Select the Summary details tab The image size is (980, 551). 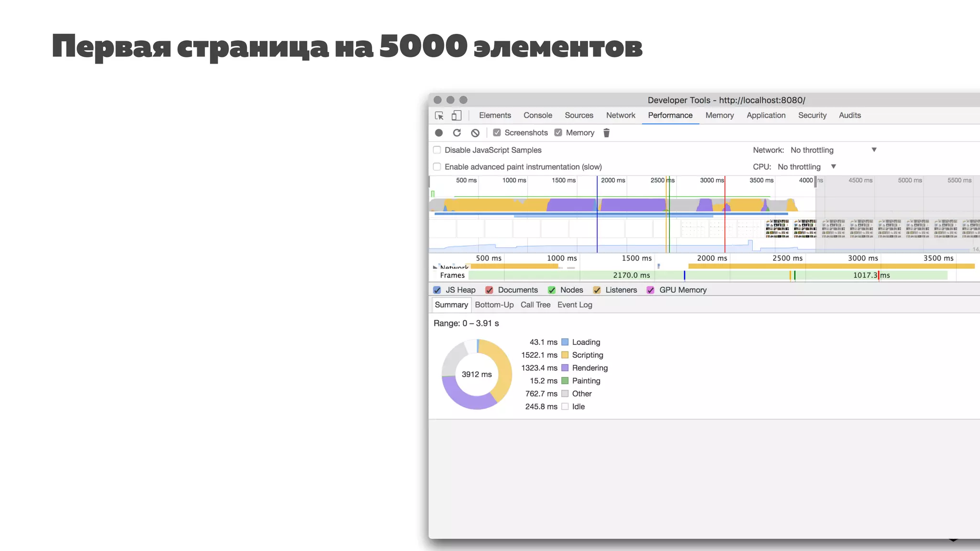(x=451, y=305)
